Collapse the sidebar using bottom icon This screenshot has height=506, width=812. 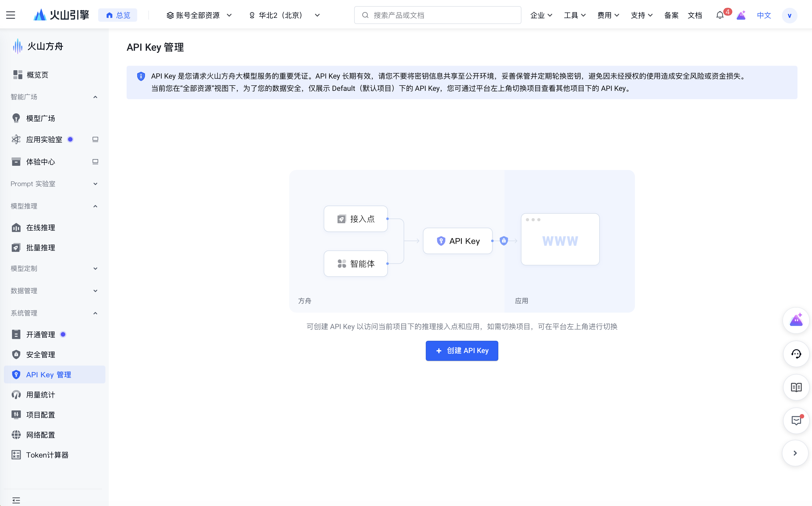click(16, 500)
